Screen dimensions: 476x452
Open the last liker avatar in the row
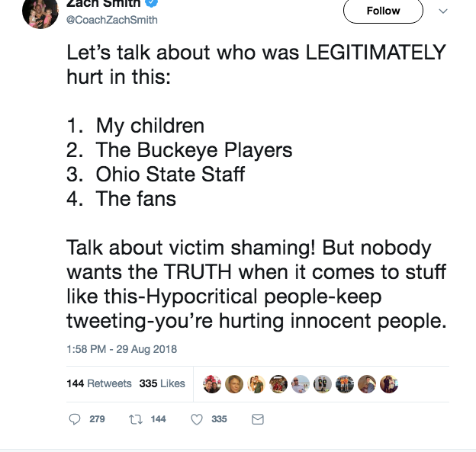[x=388, y=383]
